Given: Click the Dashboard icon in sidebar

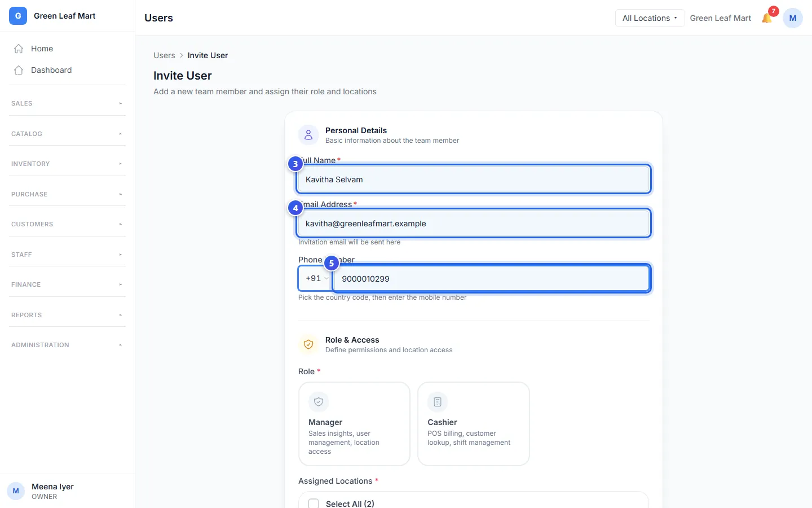Looking at the screenshot, I should pyautogui.click(x=19, y=70).
